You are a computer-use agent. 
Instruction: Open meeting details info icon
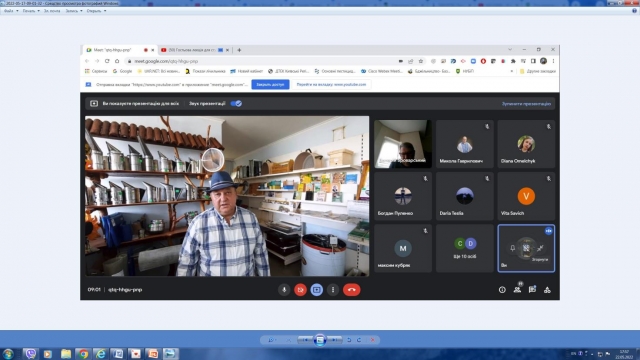502,290
